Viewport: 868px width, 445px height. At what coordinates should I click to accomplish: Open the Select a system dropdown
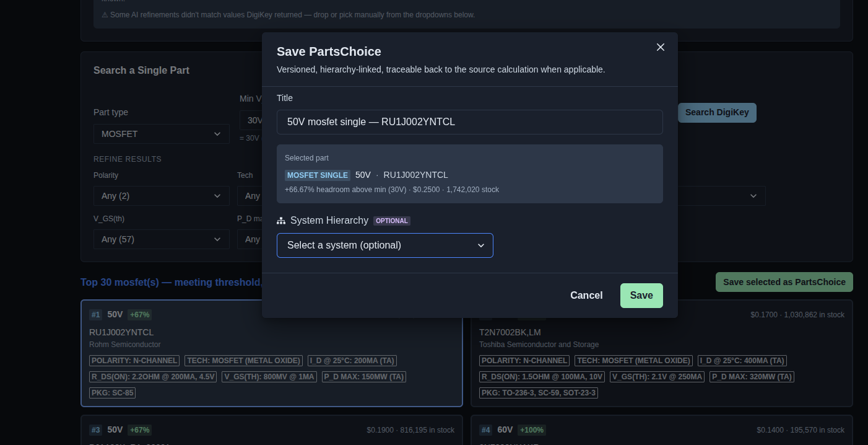[x=384, y=245]
